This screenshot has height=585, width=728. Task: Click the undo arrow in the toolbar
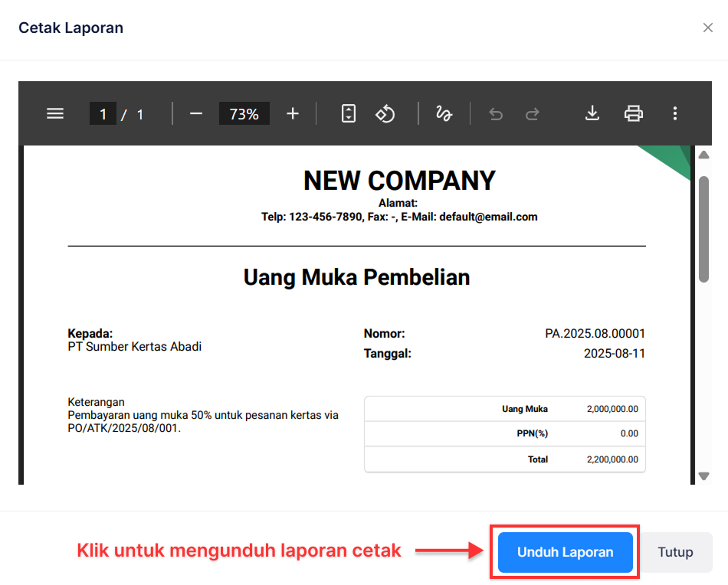(495, 113)
